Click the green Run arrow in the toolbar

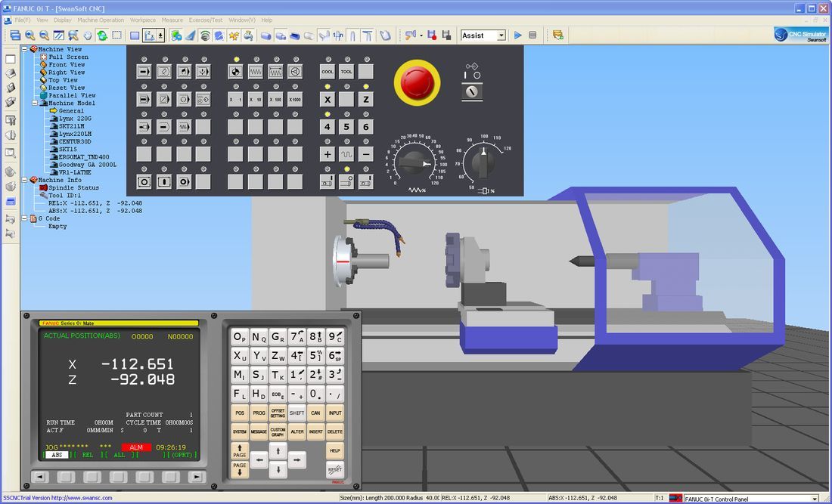[518, 35]
